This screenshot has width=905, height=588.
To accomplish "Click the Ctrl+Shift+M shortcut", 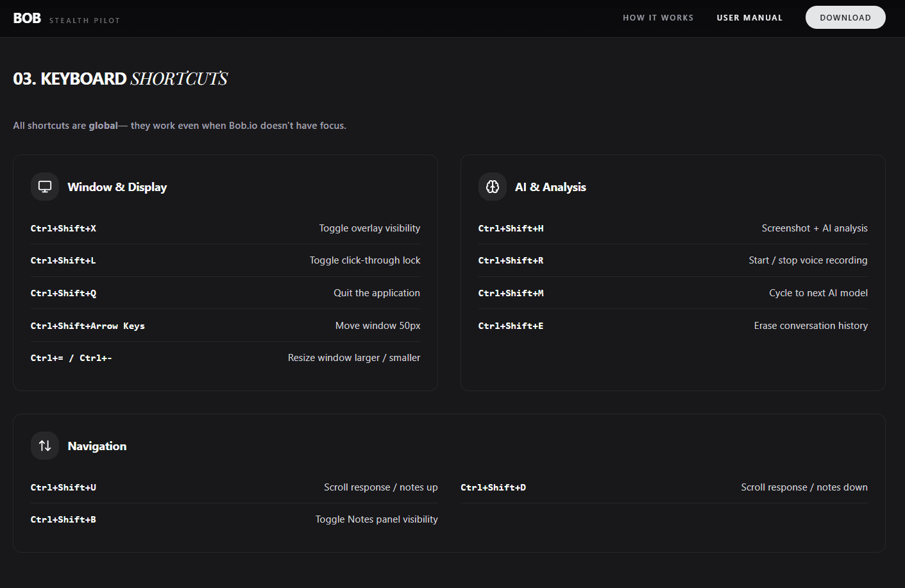I will click(x=511, y=293).
